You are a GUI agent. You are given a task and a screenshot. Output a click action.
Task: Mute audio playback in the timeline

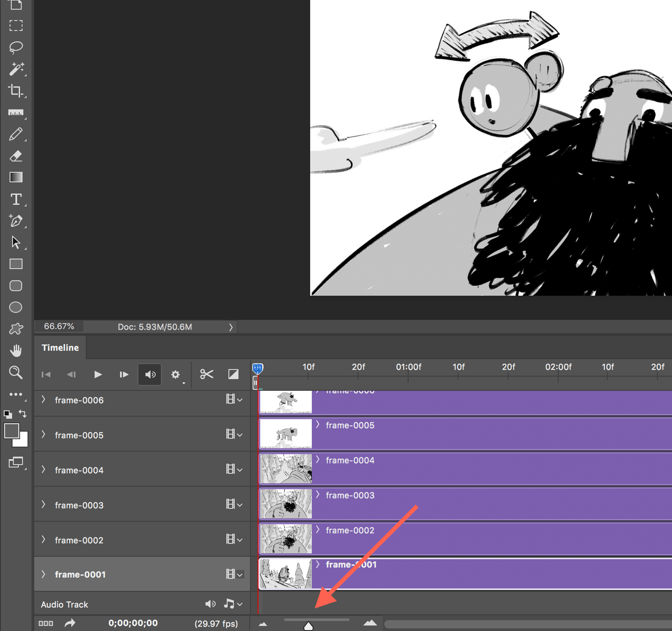click(x=150, y=374)
